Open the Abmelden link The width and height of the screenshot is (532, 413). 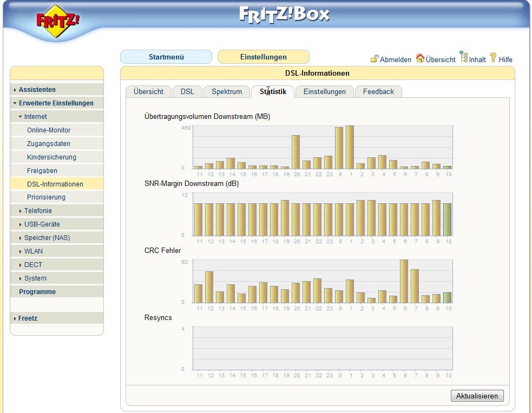(395, 59)
